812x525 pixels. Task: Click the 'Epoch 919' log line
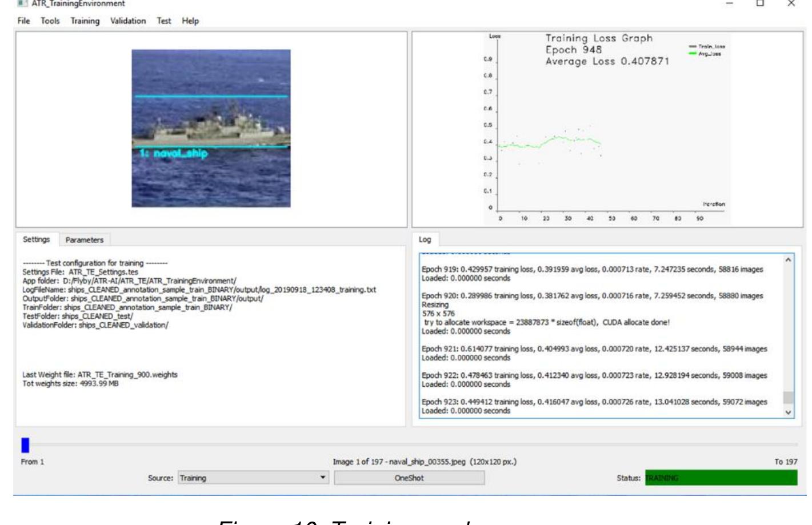(592, 269)
